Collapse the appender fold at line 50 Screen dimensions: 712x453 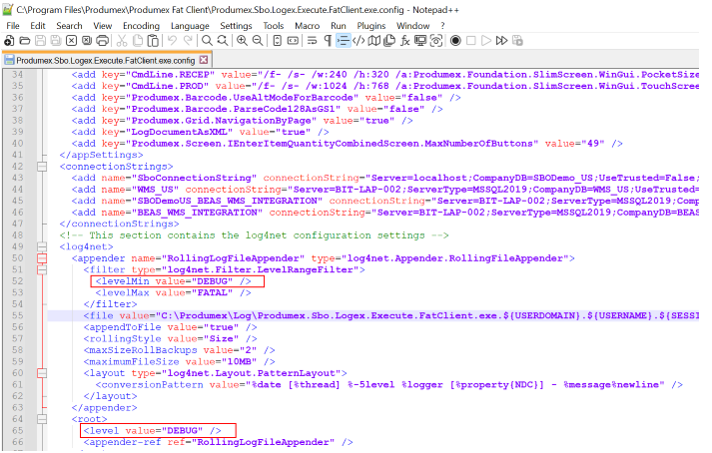coord(42,258)
